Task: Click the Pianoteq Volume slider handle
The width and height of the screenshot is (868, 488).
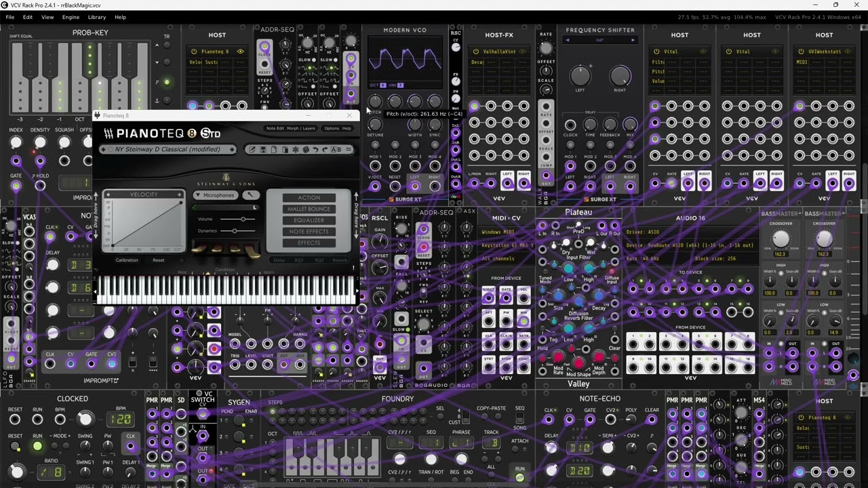Action: [243, 219]
